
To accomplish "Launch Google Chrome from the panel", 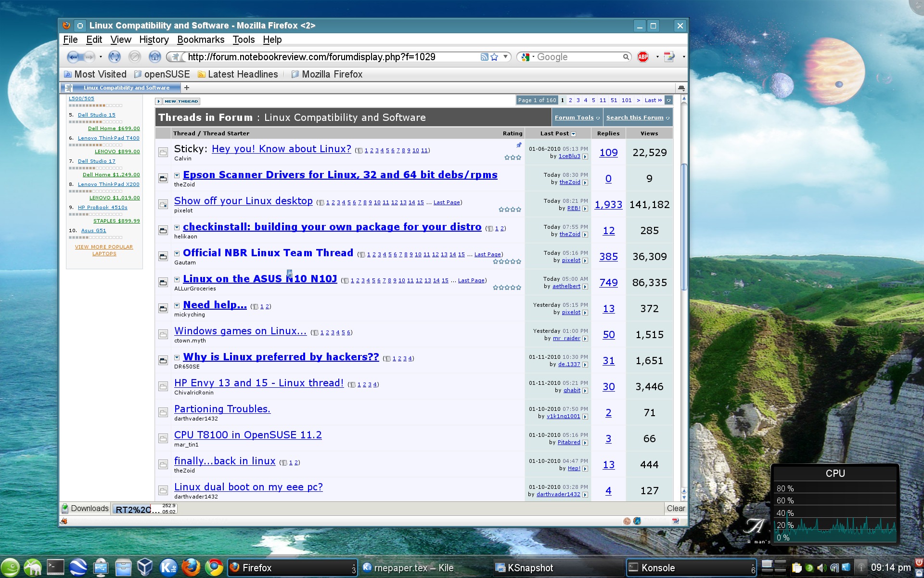I will (214, 567).
